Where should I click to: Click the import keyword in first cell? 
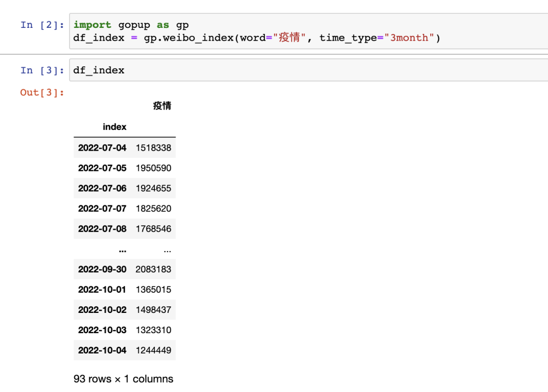[92, 24]
